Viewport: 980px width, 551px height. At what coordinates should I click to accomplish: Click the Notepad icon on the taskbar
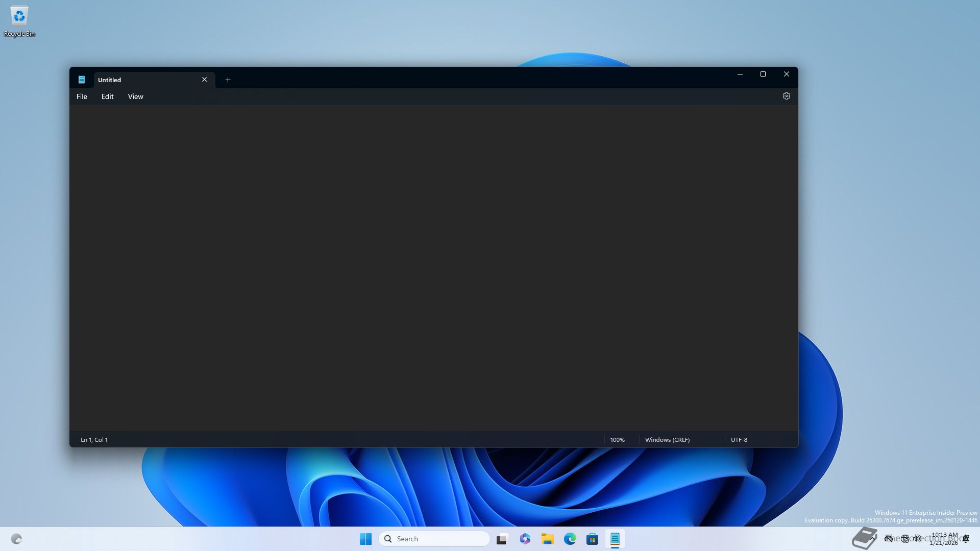pos(615,539)
